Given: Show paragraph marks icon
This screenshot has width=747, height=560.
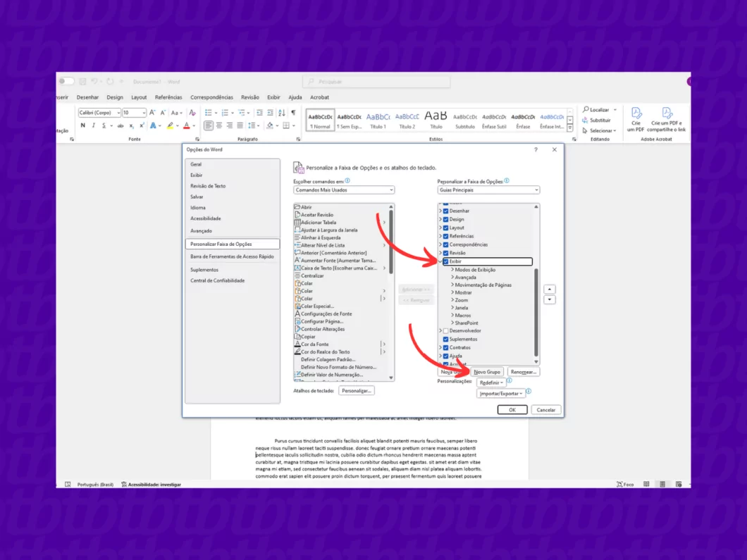Looking at the screenshot, I should [x=293, y=113].
